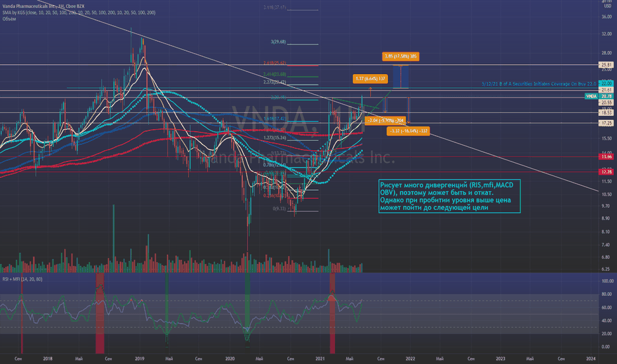The image size is (617, 364).
Task: Select the 22.00 cyan price label
Action: [606, 83]
